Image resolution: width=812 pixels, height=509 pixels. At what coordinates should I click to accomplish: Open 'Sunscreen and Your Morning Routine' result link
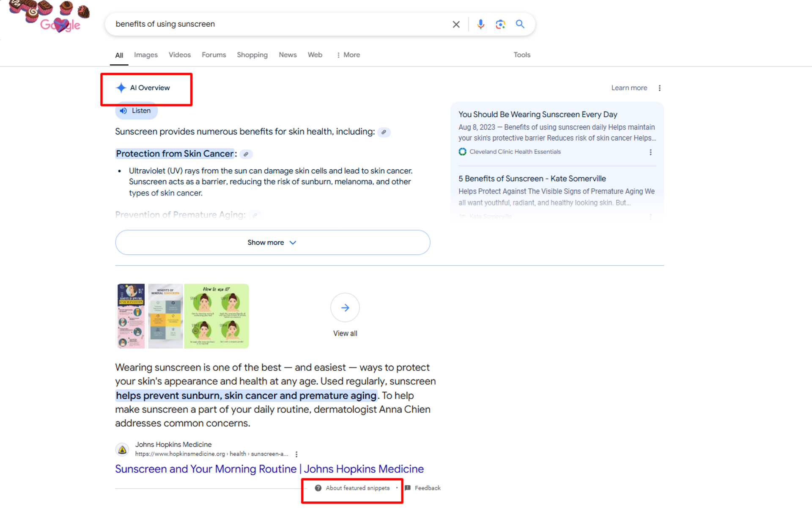(269, 469)
